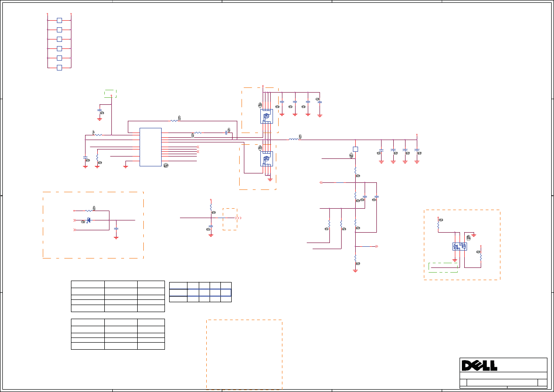Select the green dashed box near dual MOSFET
The height and width of the screenshot is (392, 554).
click(443, 267)
